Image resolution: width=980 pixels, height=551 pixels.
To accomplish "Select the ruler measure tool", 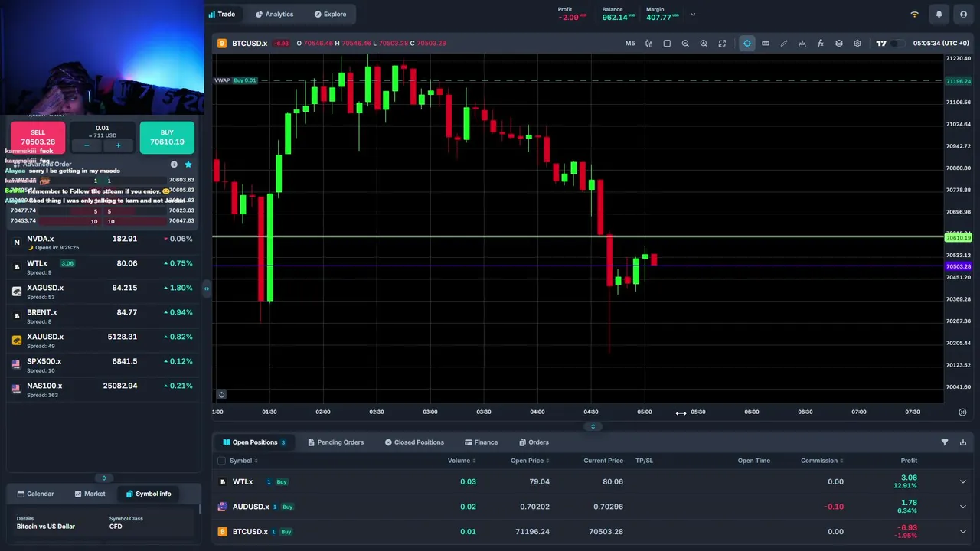I will 766,44.
